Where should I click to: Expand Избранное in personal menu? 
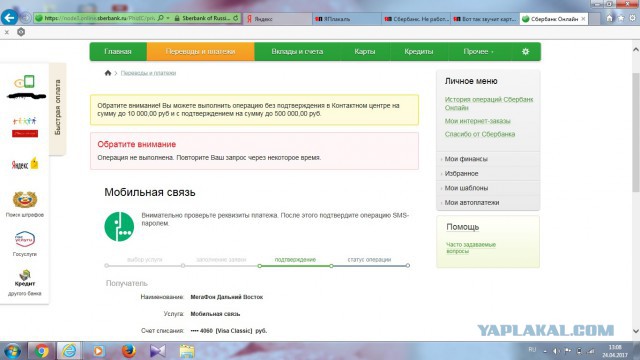(x=488, y=173)
